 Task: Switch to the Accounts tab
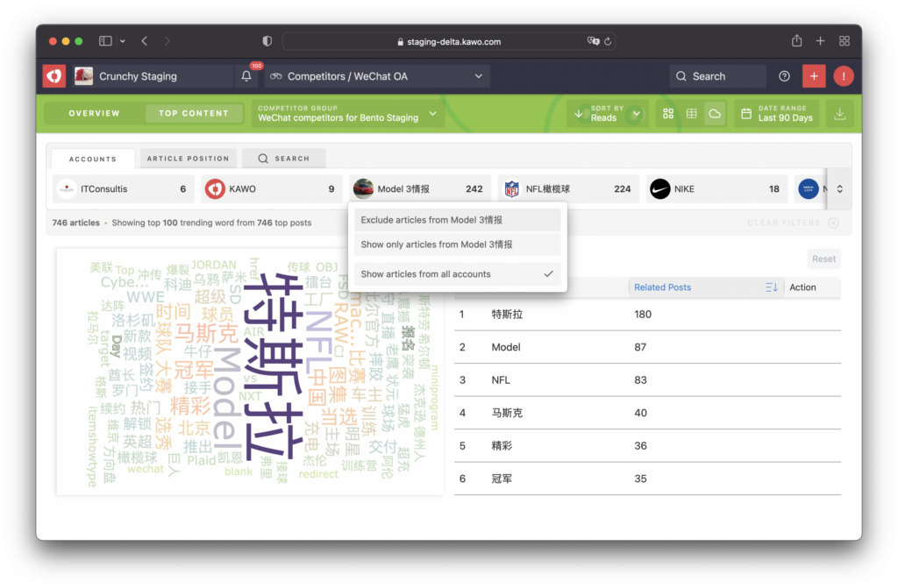[x=93, y=159]
